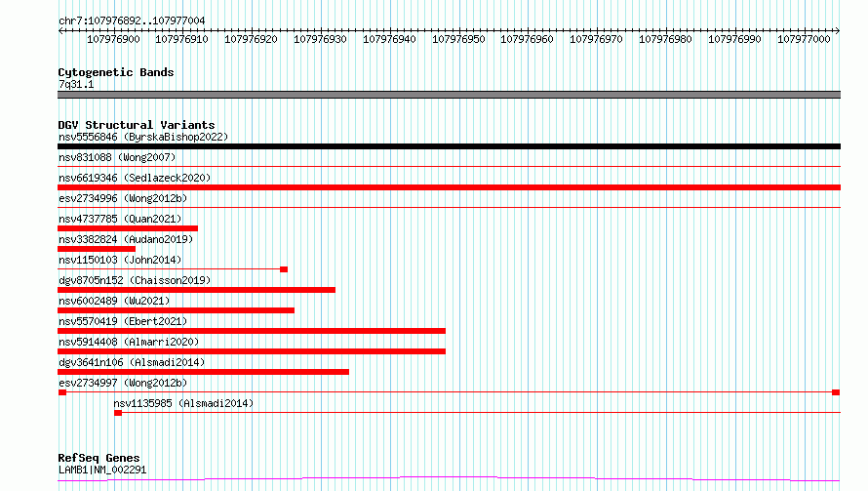The height and width of the screenshot is (491, 868).
Task: Click the red end block of nsv1150103
Action: [x=284, y=269]
